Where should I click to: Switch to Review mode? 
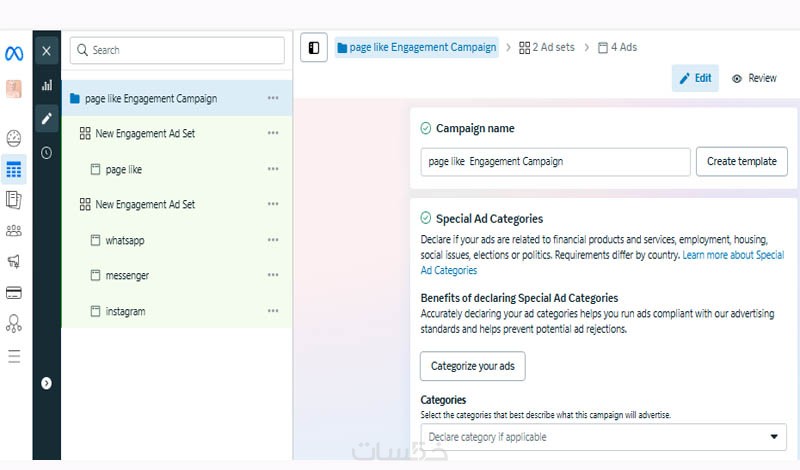(x=754, y=78)
